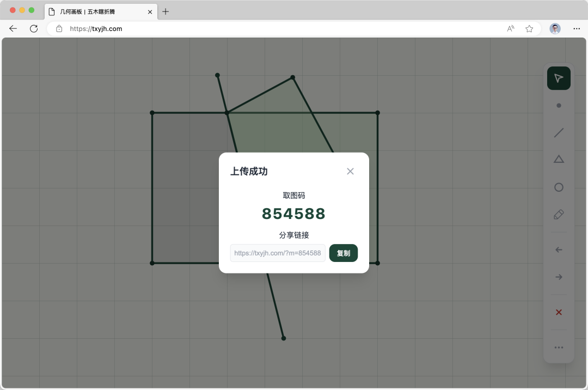588x390 pixels.
Task: Pick the triangle polygon tool
Action: point(559,160)
